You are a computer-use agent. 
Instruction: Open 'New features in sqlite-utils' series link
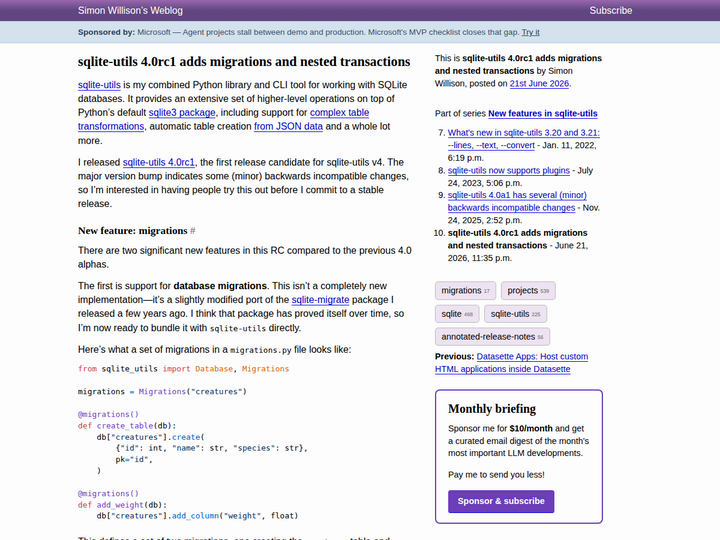(543, 113)
